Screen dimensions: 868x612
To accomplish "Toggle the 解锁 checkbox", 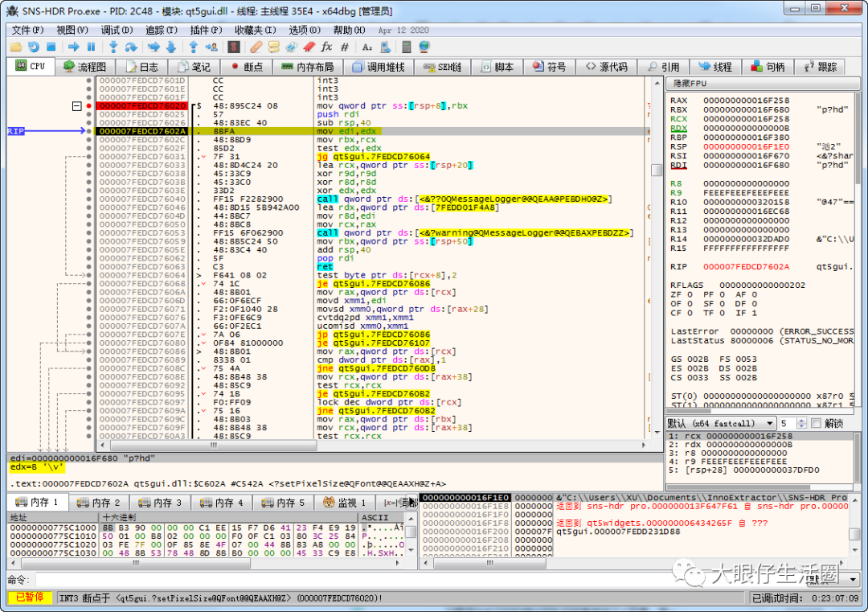I will tap(816, 423).
